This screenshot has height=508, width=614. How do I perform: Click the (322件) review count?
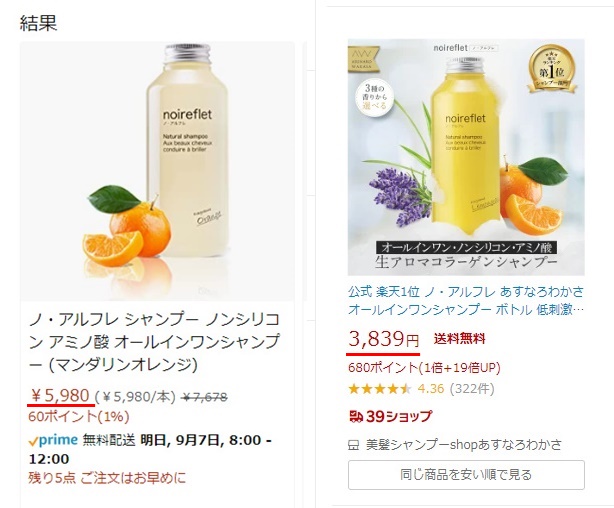(472, 389)
